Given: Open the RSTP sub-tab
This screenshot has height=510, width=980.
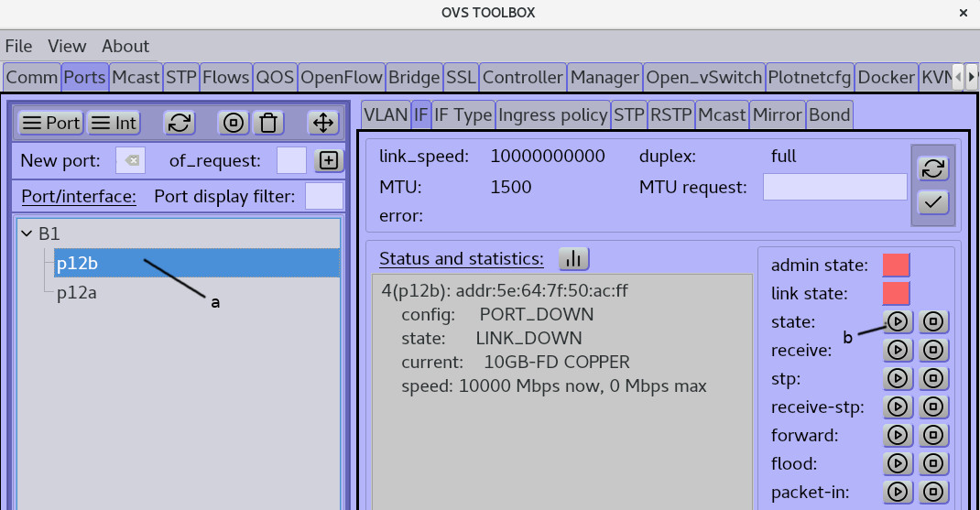Looking at the screenshot, I should 671,115.
